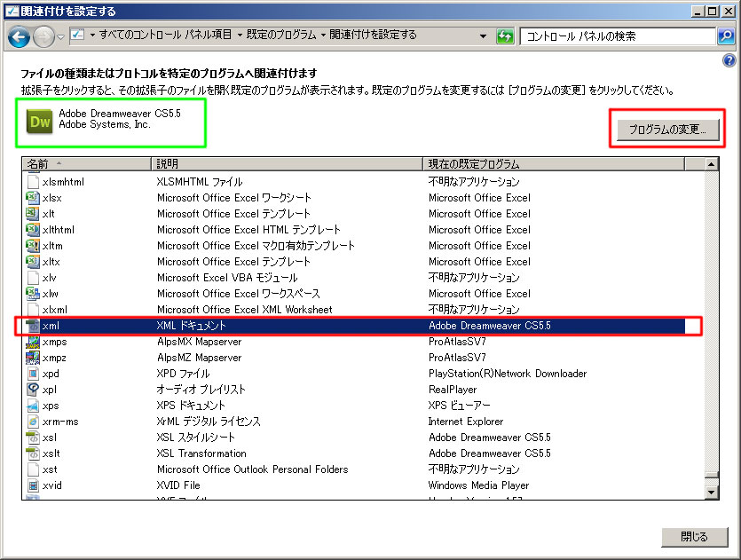Image resolution: width=741 pixels, height=560 pixels.
Task: Select the xps document icon
Action: coord(33,406)
